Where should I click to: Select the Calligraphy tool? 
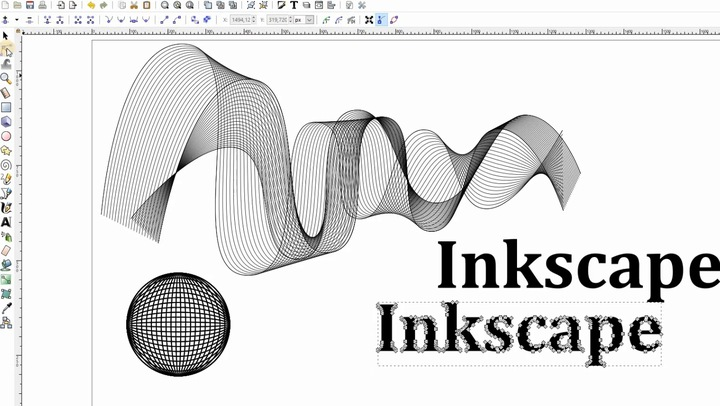tap(6, 208)
